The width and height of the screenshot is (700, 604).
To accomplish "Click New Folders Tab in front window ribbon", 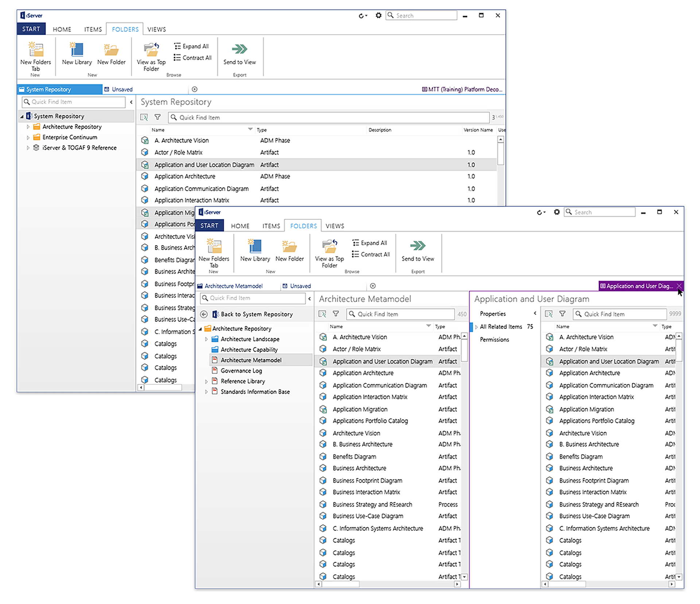I will 214,253.
